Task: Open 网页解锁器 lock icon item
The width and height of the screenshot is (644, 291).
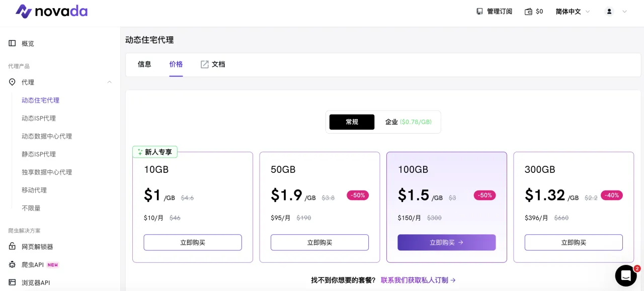Action: coord(12,247)
